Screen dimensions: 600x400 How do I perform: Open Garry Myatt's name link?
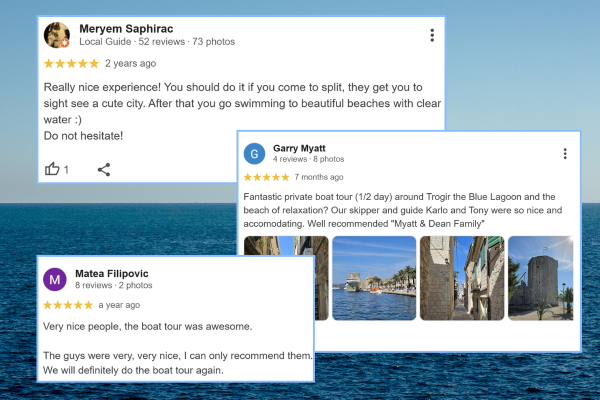pos(299,148)
